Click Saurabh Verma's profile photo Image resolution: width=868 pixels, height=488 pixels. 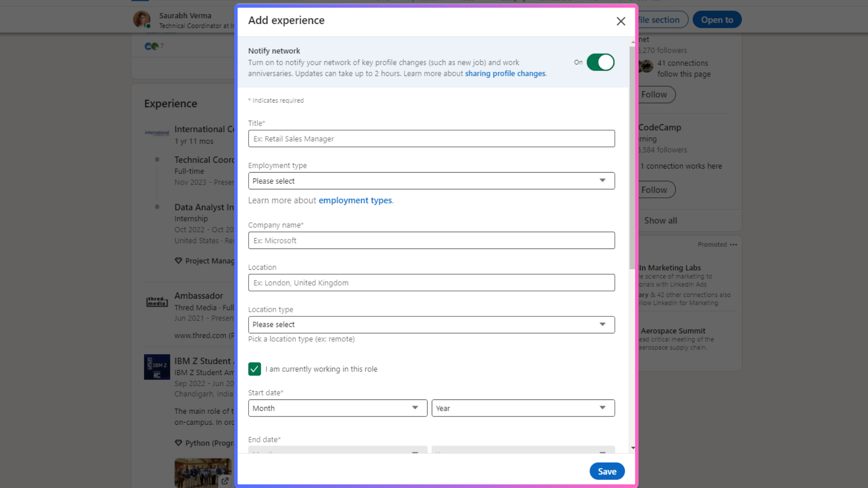(142, 19)
